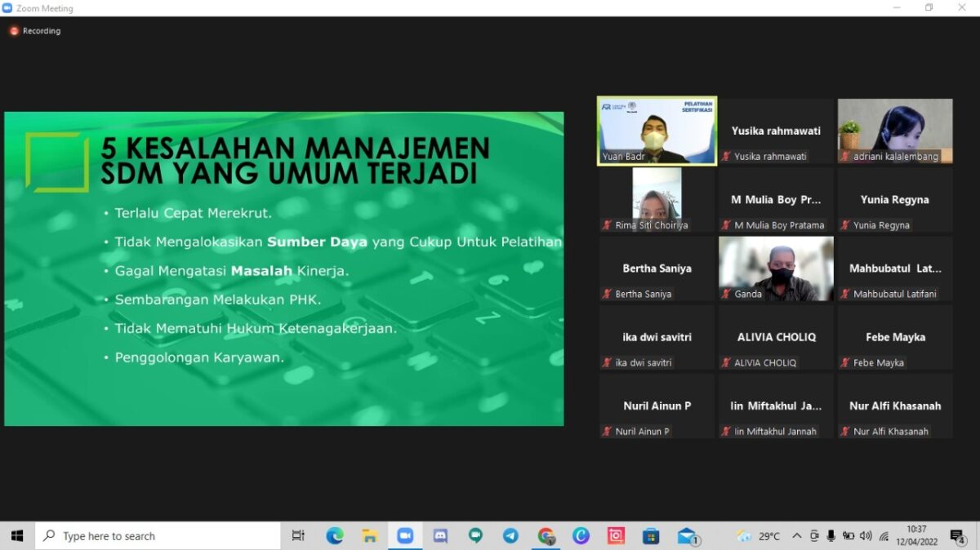Click muted mic icon on Febe Mayka tile
This screenshot has width=980, height=550.
coord(845,362)
